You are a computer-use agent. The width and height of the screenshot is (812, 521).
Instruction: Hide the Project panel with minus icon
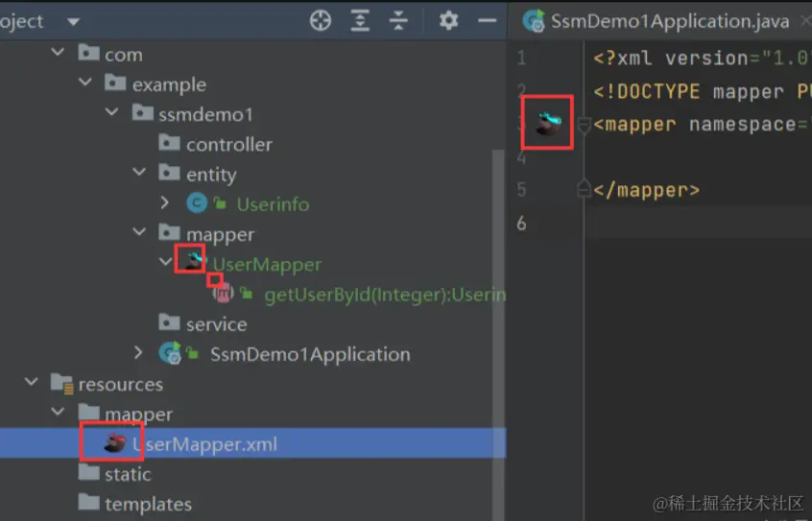[x=487, y=21]
